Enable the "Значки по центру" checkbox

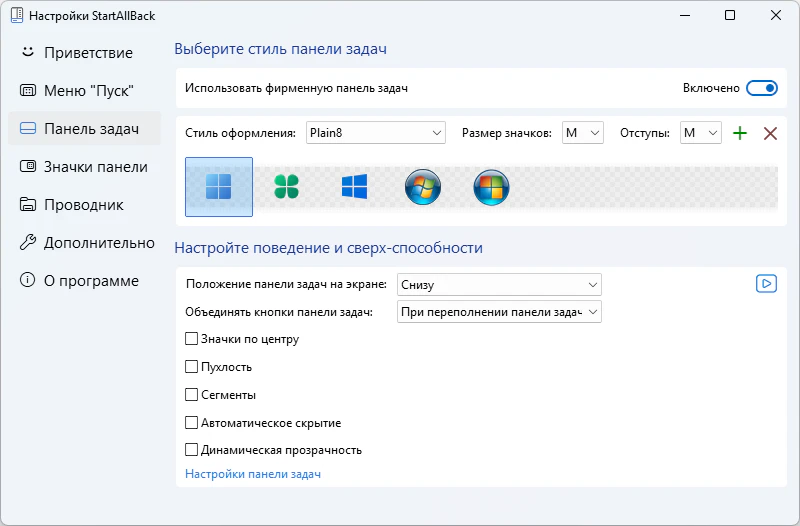coord(192,339)
